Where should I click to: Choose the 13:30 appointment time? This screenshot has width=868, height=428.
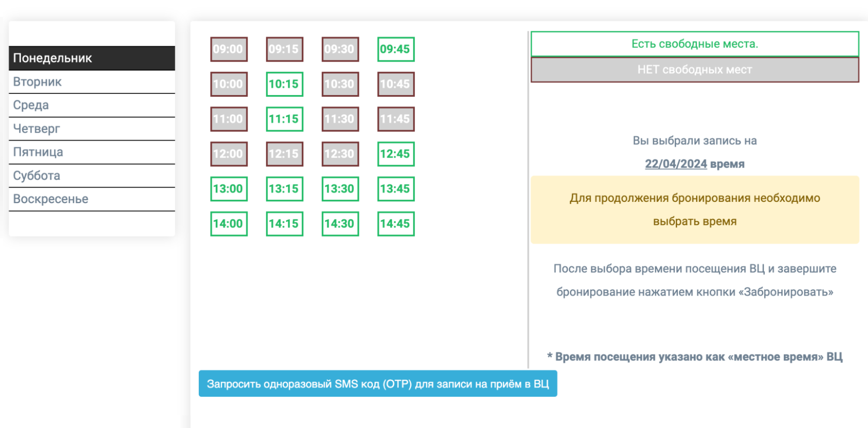(340, 189)
